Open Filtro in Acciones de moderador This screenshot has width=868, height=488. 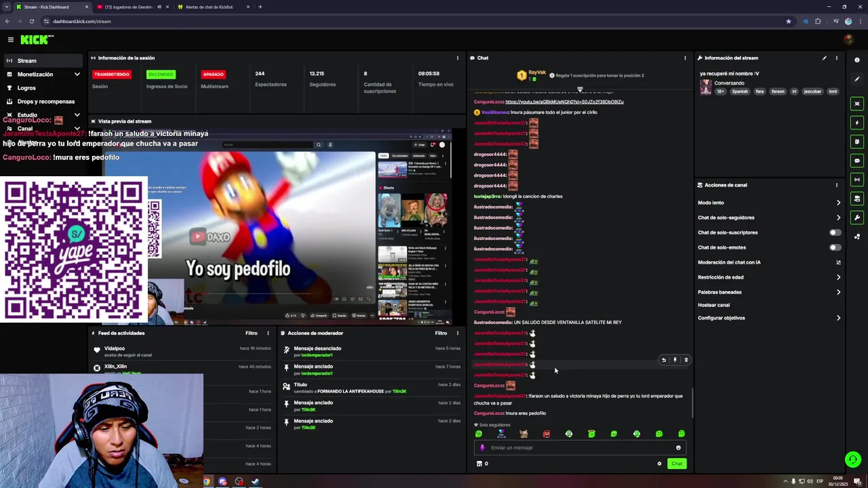coord(441,333)
